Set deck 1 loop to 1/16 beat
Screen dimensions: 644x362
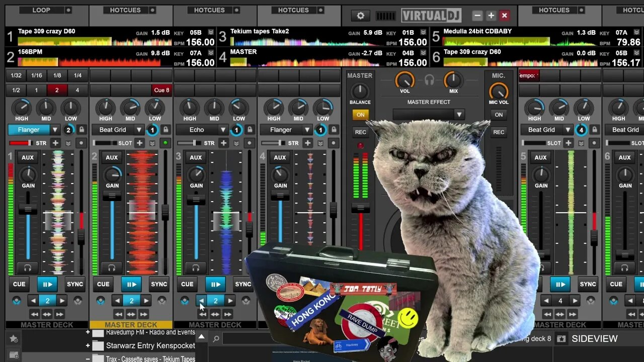click(37, 75)
